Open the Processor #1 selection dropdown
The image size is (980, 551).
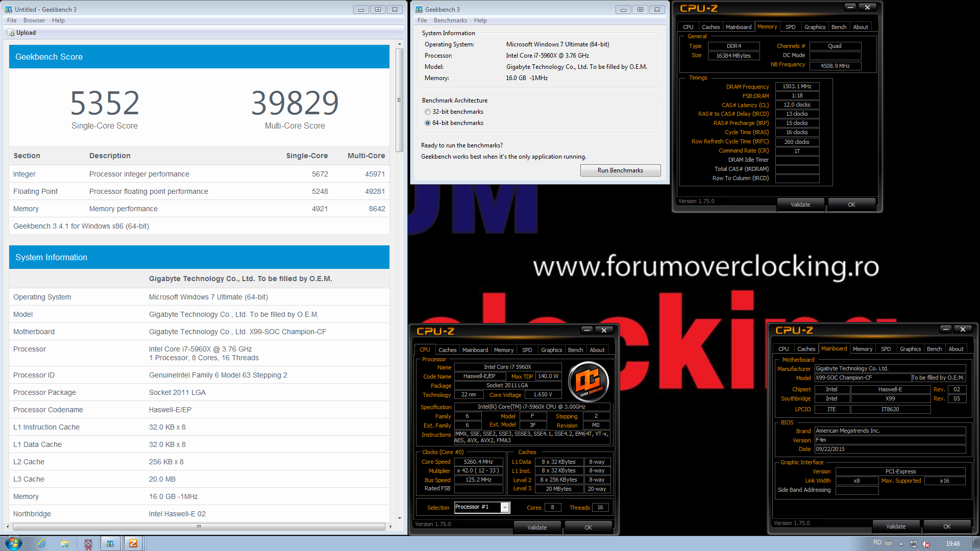click(x=505, y=507)
